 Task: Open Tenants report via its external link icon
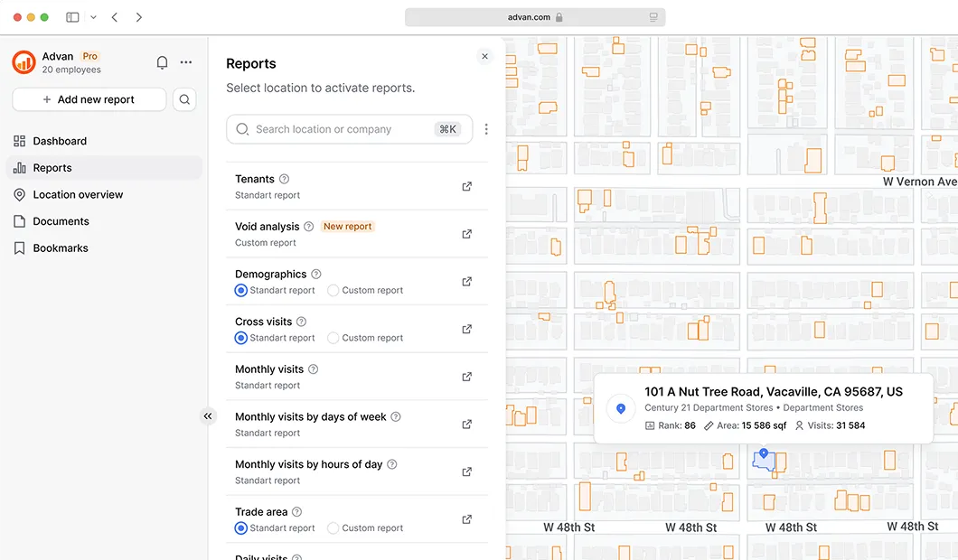pos(467,186)
